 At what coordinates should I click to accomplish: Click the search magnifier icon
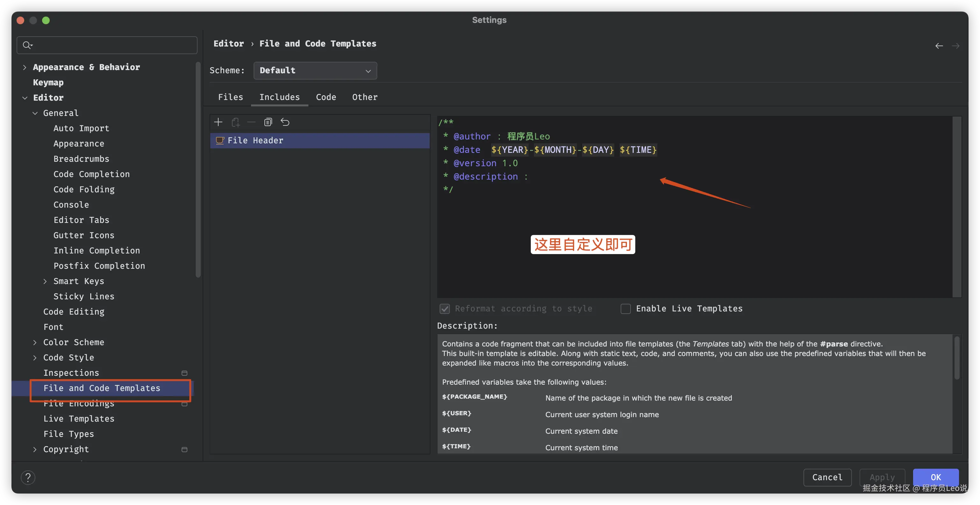pos(27,45)
